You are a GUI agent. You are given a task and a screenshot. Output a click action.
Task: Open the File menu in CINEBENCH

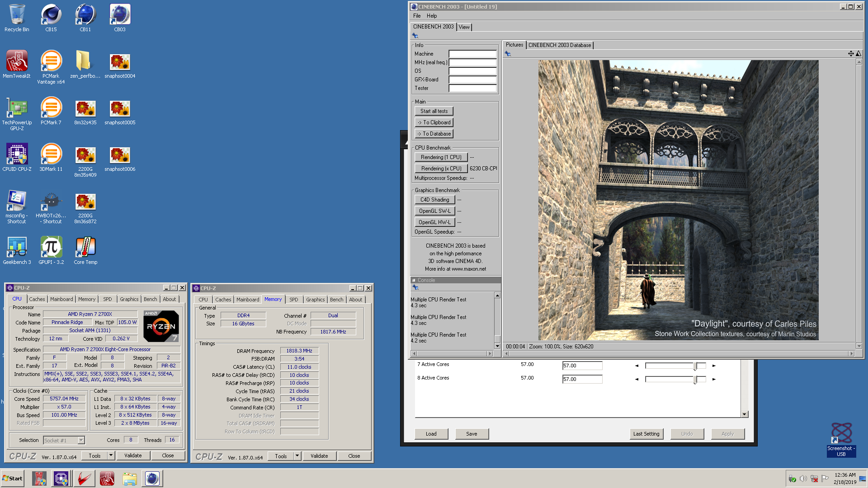[x=417, y=16]
